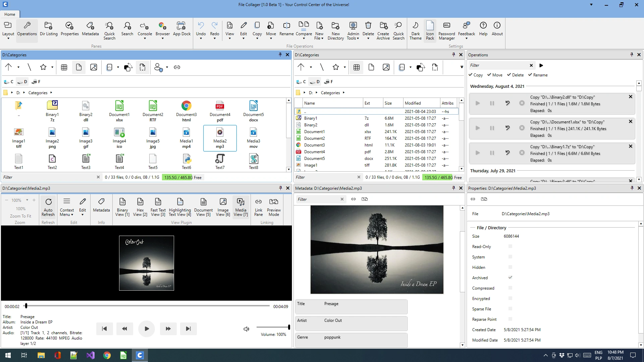
Task: Expand the Layout dropdown in ribbon
Action: [x=8, y=39]
